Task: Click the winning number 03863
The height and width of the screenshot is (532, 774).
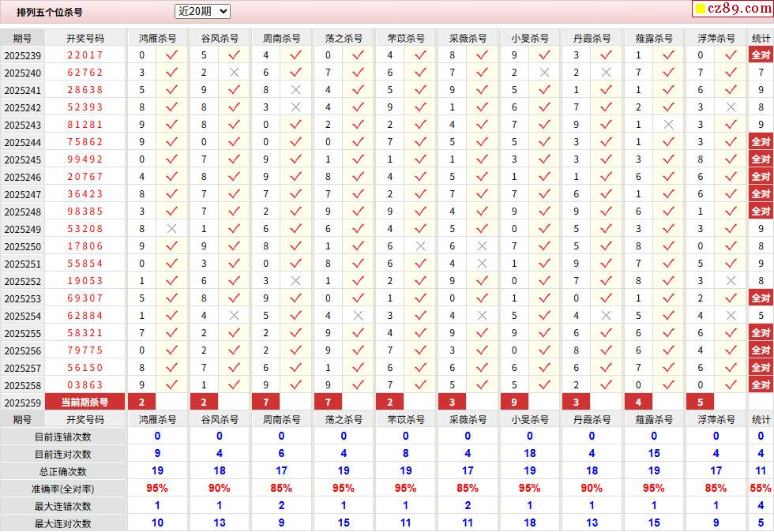Action: point(85,385)
